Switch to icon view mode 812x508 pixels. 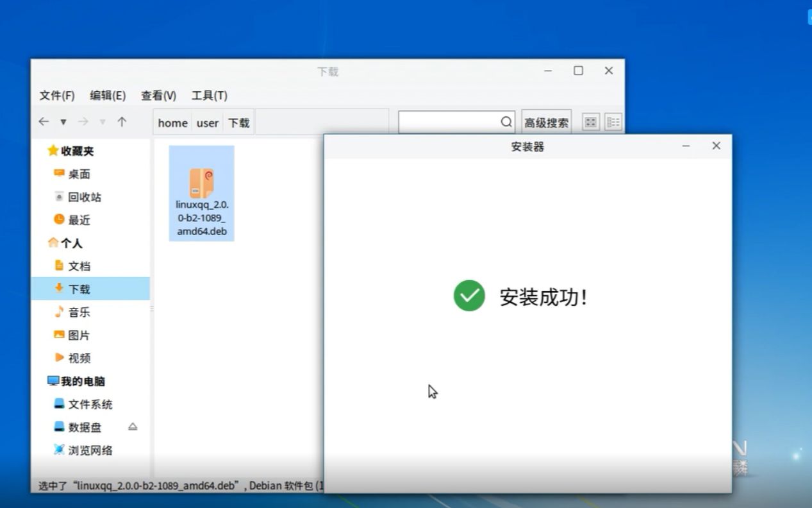pyautogui.click(x=590, y=121)
